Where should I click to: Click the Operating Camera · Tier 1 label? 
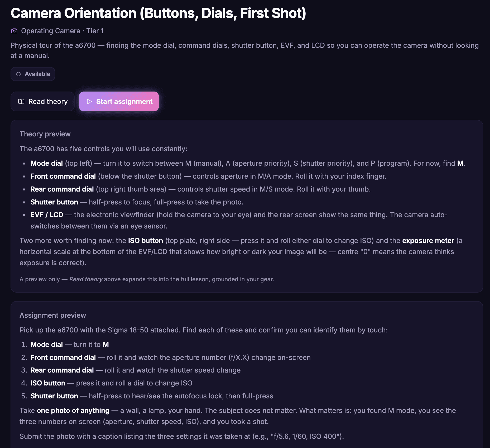tap(62, 31)
